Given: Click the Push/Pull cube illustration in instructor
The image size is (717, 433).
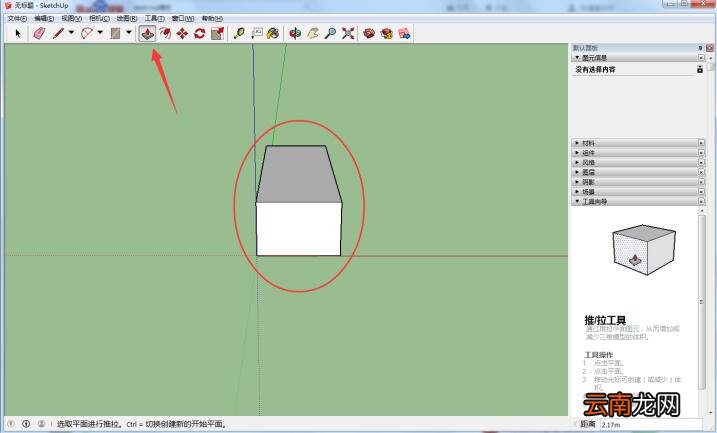Looking at the screenshot, I should [x=644, y=250].
